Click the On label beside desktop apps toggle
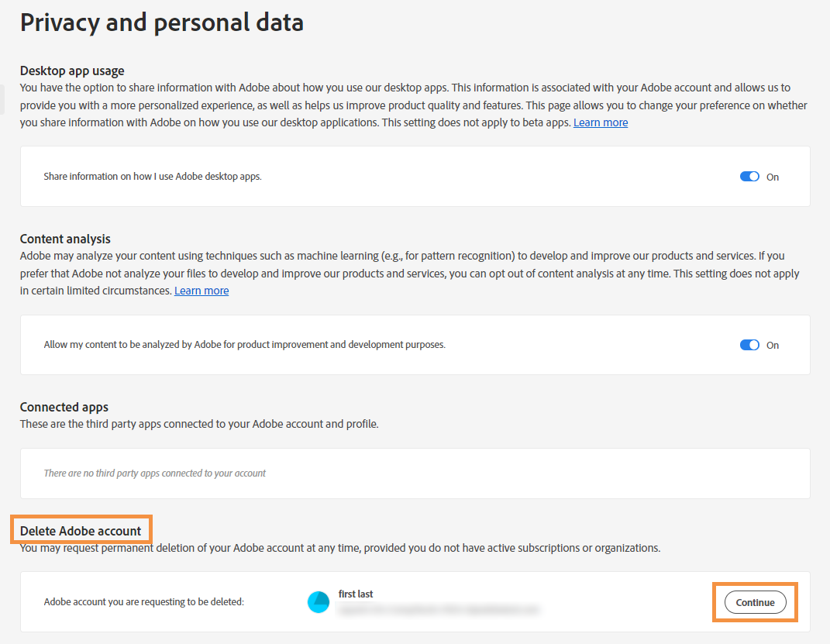The height and width of the screenshot is (644, 830). click(x=773, y=177)
